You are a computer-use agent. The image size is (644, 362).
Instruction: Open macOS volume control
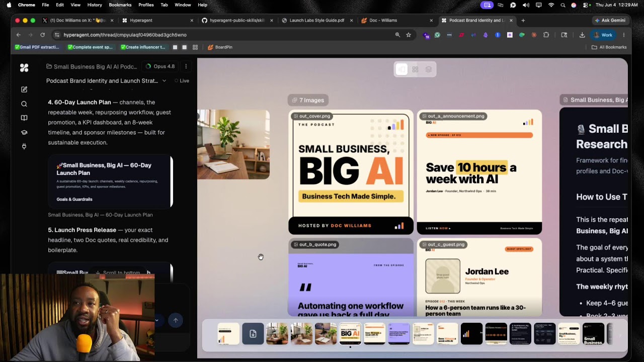click(x=526, y=5)
